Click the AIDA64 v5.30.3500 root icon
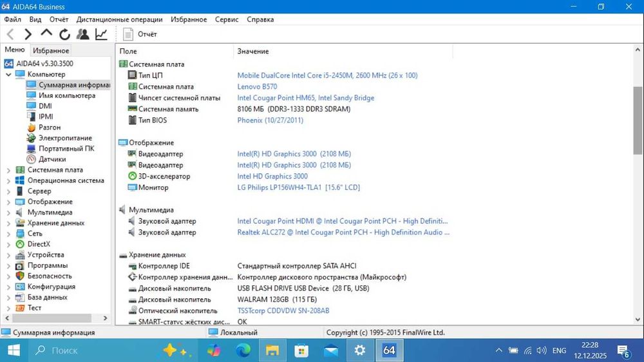This screenshot has width=644, height=362. point(8,63)
